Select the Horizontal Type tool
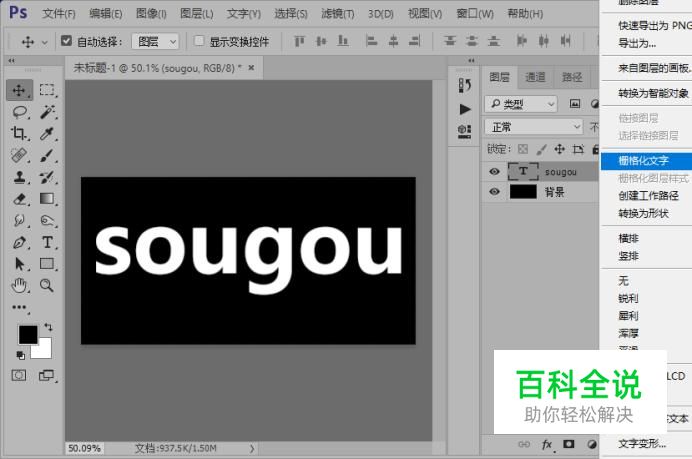Viewport: 692px width, 459px height. pyautogui.click(x=47, y=242)
